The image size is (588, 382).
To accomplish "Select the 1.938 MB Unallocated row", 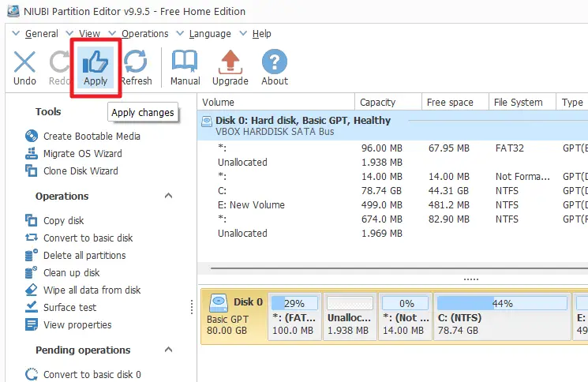I will pos(392,163).
